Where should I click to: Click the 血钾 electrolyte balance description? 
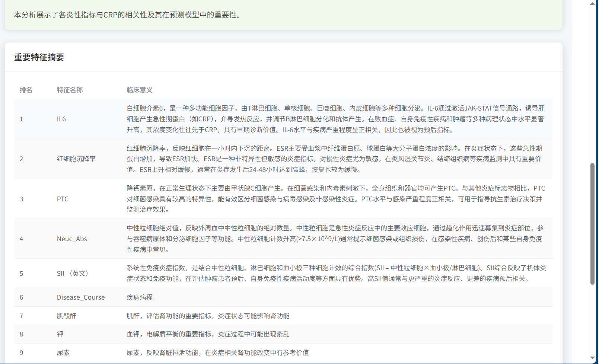(x=208, y=334)
